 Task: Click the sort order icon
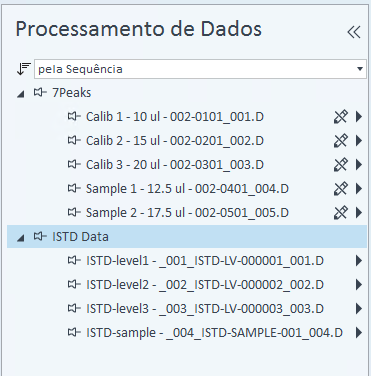pyautogui.click(x=23, y=69)
